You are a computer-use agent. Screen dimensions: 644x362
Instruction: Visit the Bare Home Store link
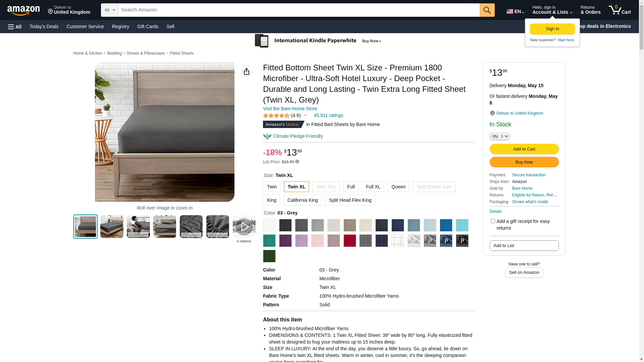click(x=290, y=109)
